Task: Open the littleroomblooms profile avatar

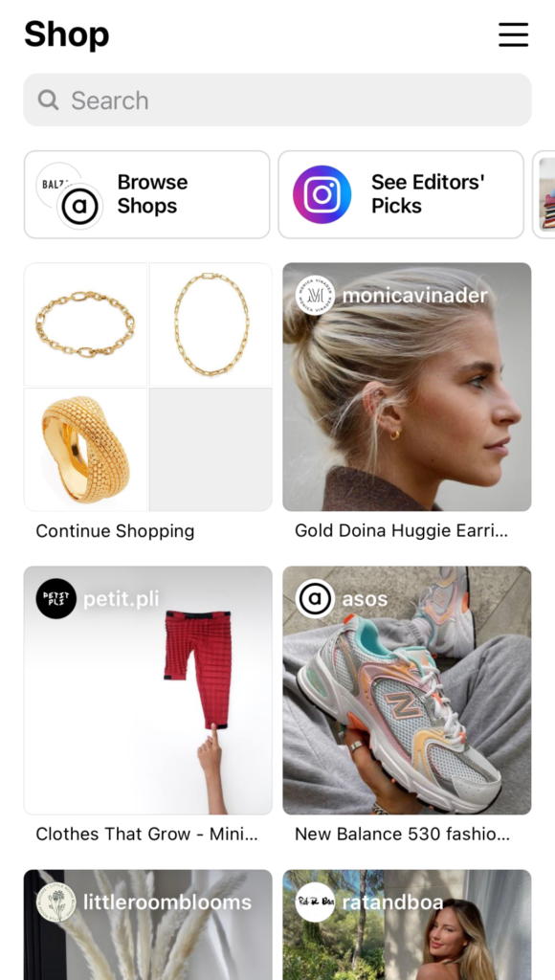Action: (55, 902)
